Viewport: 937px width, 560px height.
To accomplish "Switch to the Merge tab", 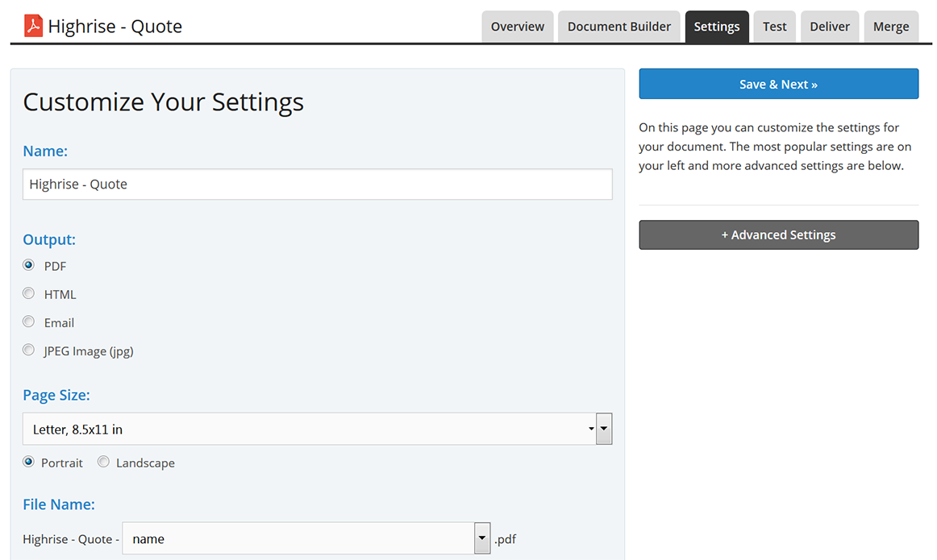I will point(891,27).
